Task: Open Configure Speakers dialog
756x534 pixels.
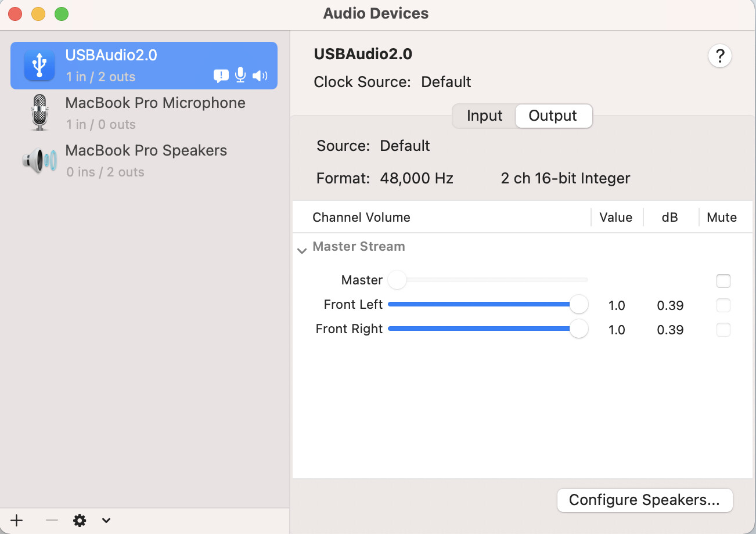Action: pos(645,500)
